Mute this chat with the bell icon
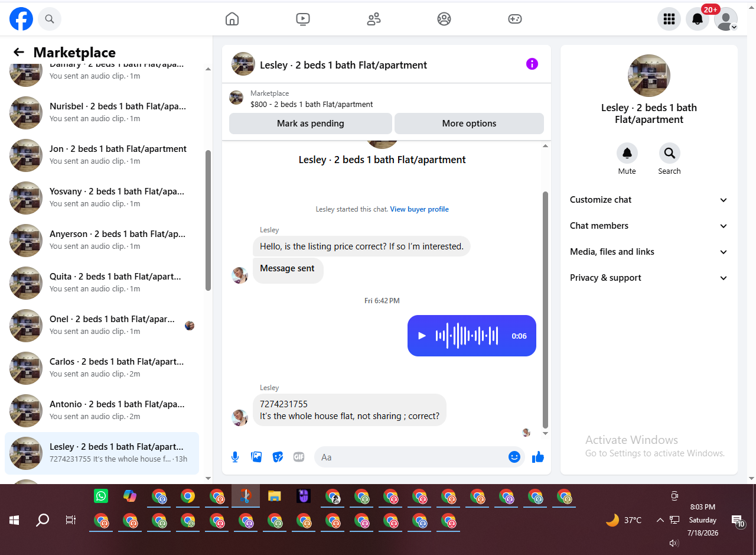Viewport: 756px width, 555px height. pos(627,153)
